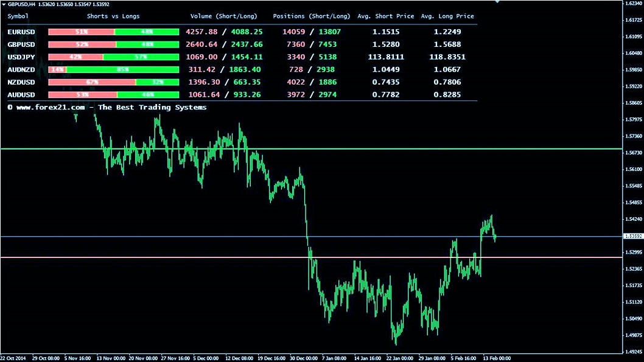This screenshot has height=362, width=644.
Task: Select the AUDUSD symbol row label
Action: [21, 94]
